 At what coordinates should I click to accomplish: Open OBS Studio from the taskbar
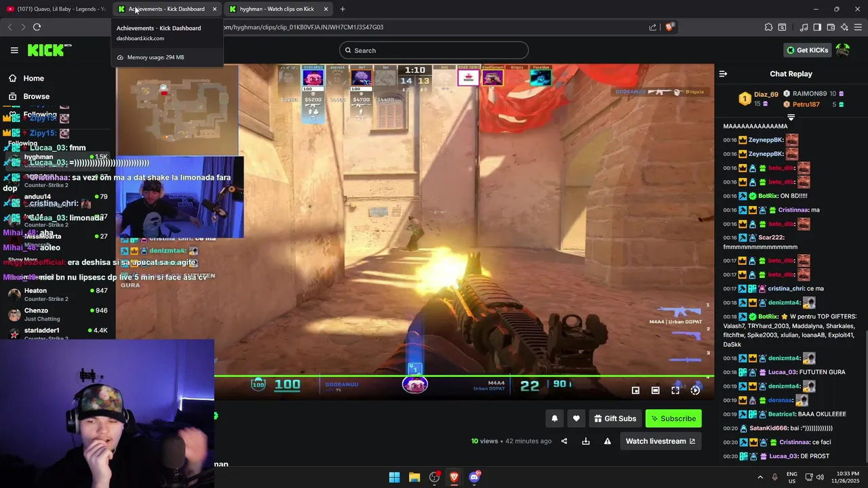[x=434, y=477]
